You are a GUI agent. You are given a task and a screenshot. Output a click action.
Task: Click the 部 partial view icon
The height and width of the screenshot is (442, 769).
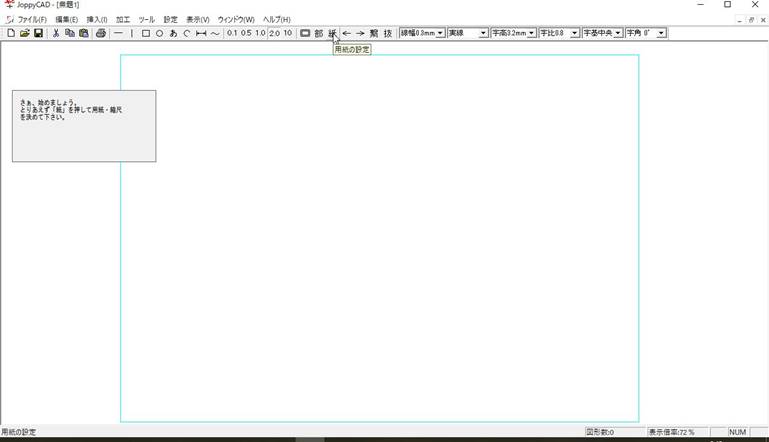pyautogui.click(x=319, y=33)
